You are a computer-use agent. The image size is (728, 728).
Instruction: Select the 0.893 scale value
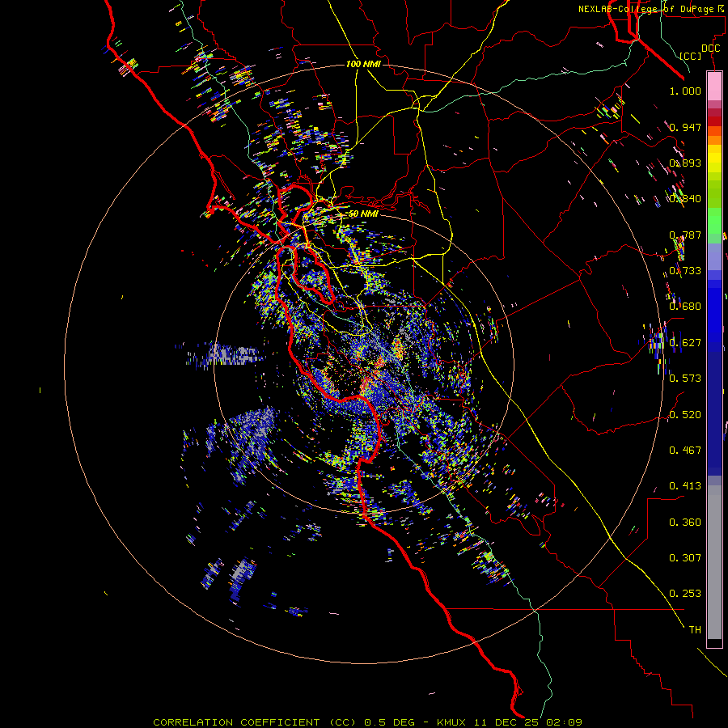click(685, 163)
